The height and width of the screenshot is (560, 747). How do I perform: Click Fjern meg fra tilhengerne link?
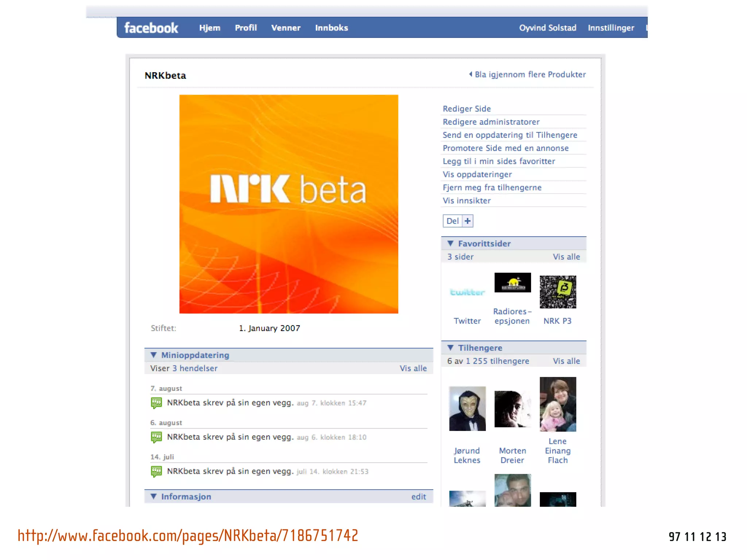pos(492,187)
